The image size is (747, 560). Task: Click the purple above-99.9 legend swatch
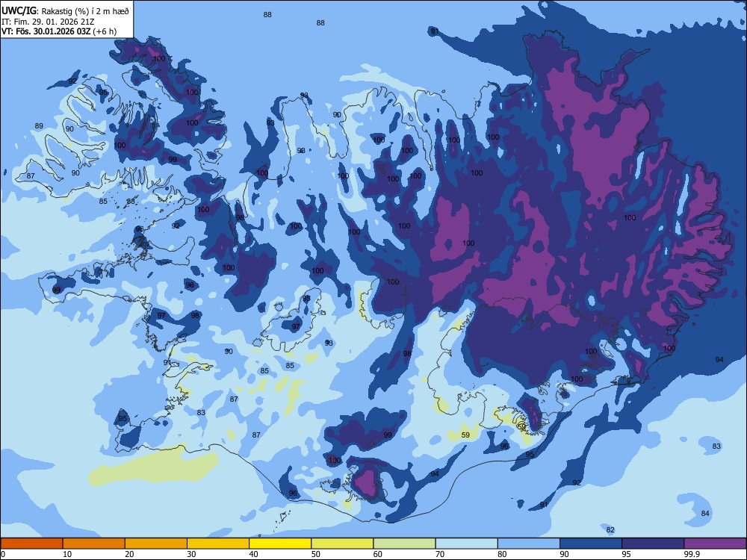pos(715,544)
